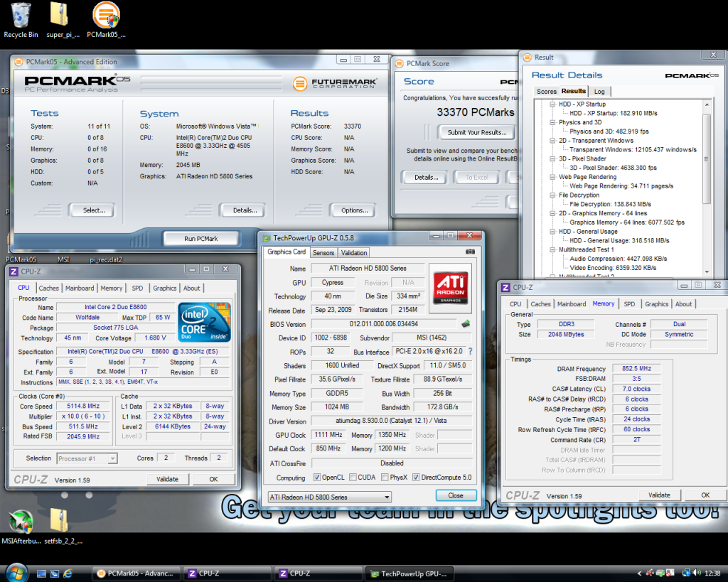Open the Validation tab in GPU-Z
This screenshot has width=728, height=582.
354,252
